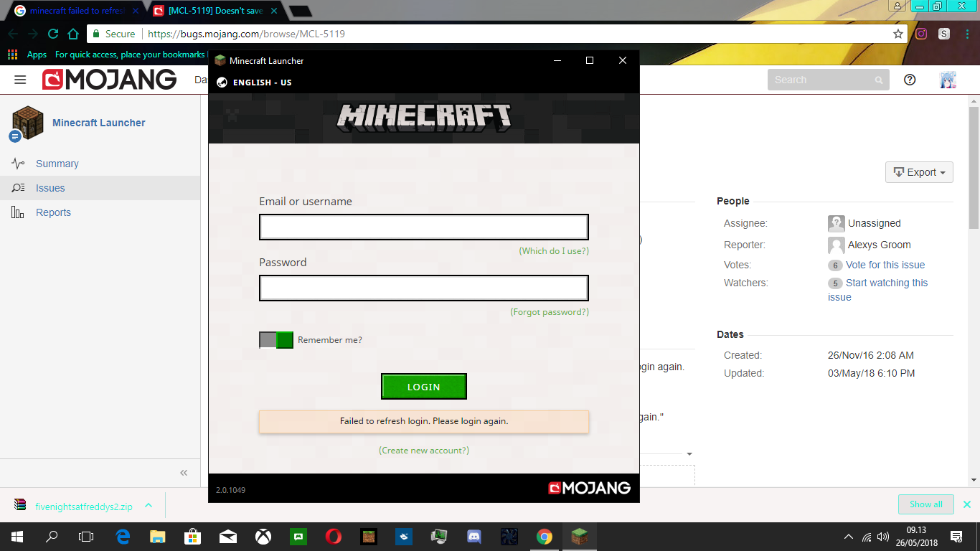Click the Instagram extension icon
980x551 pixels.
(x=921, y=34)
